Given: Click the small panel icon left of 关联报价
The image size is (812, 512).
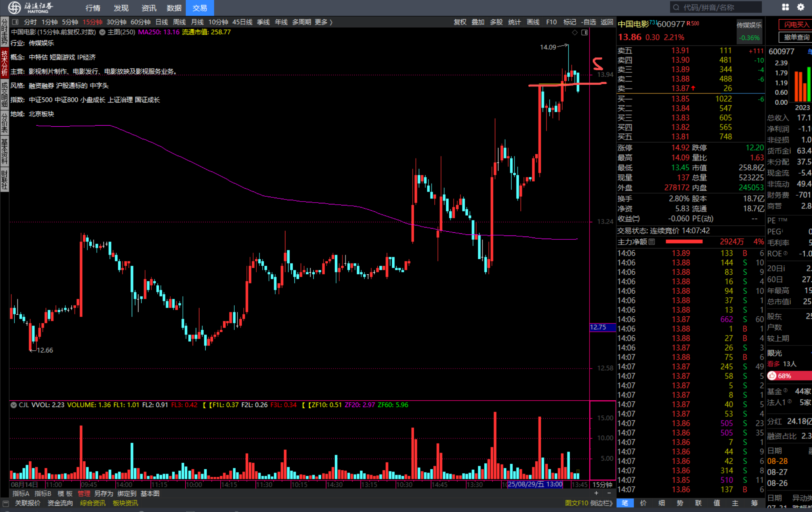Looking at the screenshot, I should point(6,503).
